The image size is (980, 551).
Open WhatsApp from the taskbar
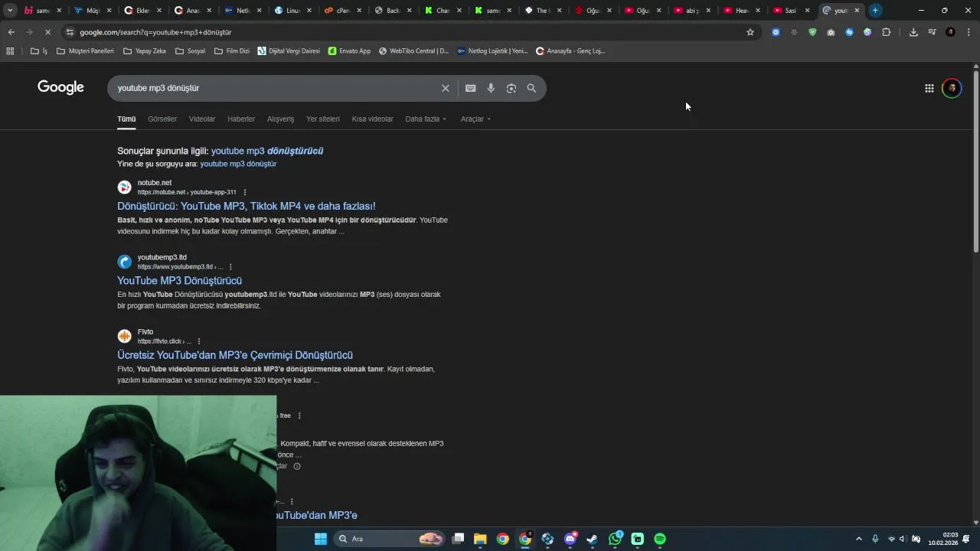pyautogui.click(x=615, y=539)
